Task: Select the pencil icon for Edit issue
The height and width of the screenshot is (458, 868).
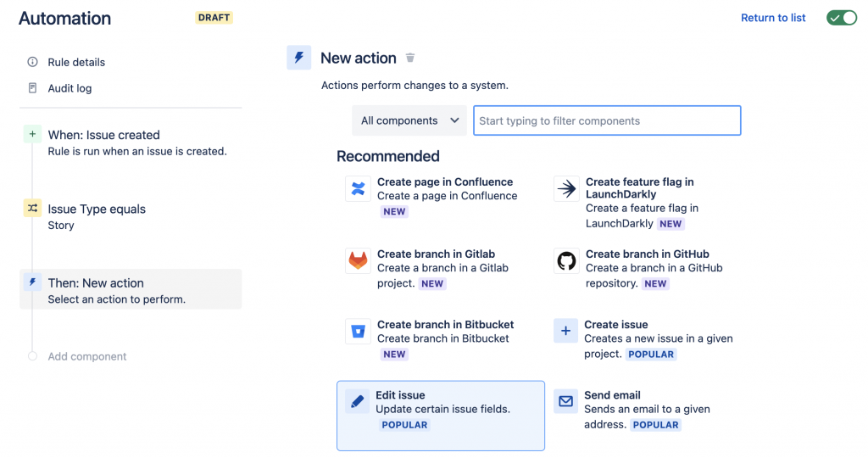Action: click(358, 402)
